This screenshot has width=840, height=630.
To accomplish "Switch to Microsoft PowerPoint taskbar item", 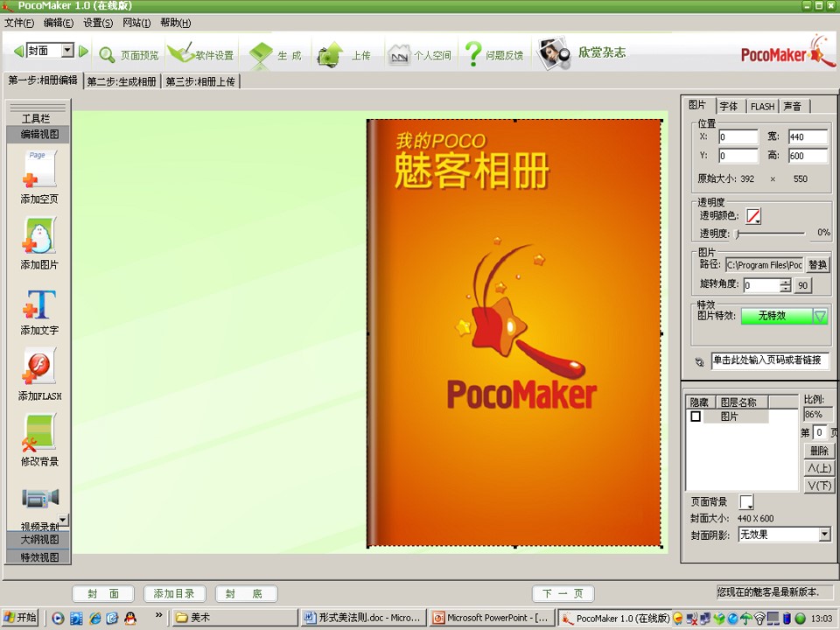I will [492, 618].
